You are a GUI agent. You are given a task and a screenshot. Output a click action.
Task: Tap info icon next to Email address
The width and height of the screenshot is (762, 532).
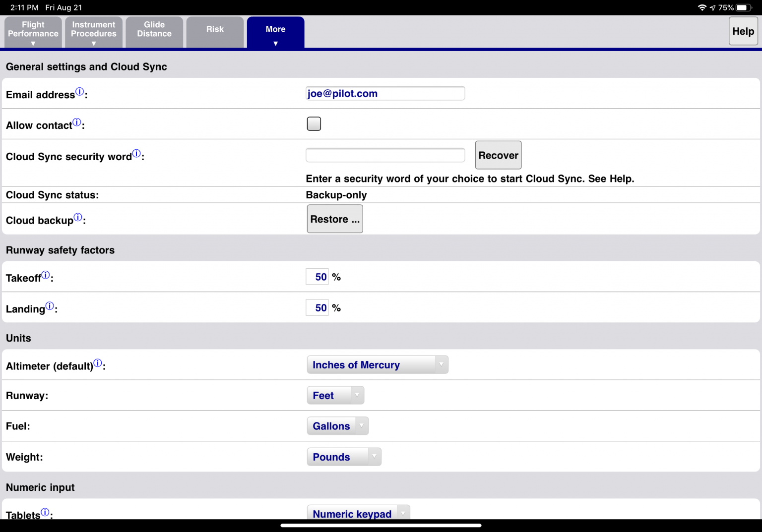79,92
